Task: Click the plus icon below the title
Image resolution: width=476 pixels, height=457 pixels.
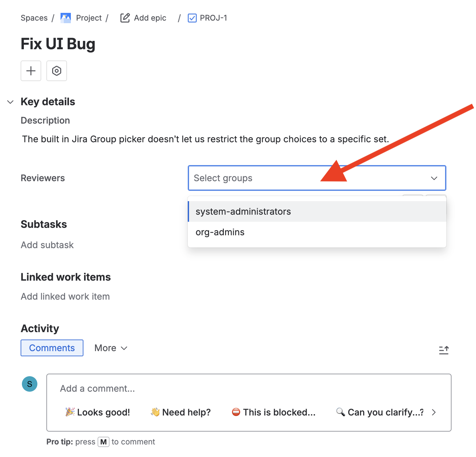Action: tap(31, 71)
